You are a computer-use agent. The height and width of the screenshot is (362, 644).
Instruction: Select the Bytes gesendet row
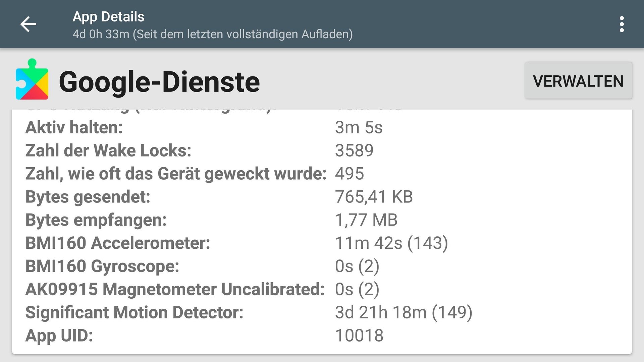pyautogui.click(x=322, y=197)
